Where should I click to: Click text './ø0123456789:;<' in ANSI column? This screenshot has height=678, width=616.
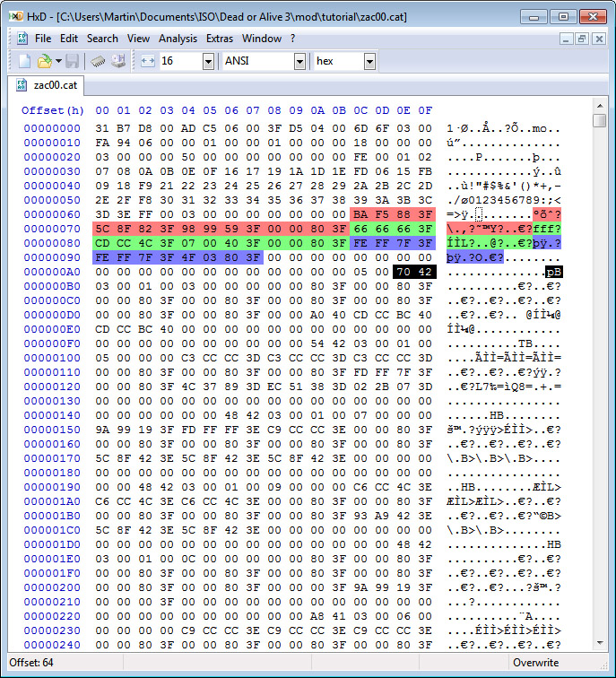click(504, 200)
